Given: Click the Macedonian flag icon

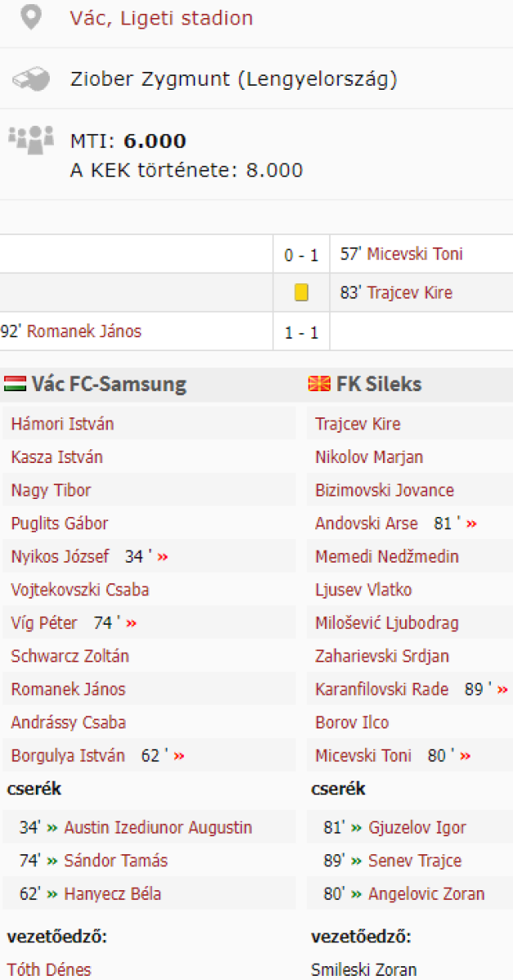Looking at the screenshot, I should point(319,384).
